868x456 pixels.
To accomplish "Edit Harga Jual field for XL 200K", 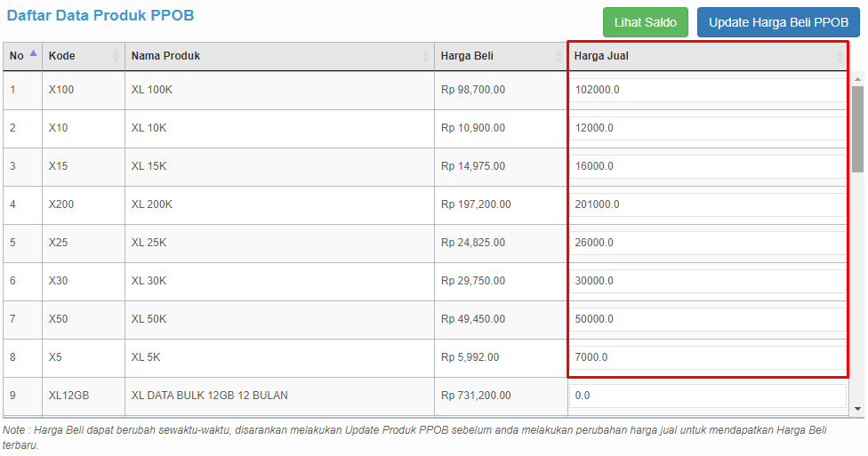I will coord(708,204).
